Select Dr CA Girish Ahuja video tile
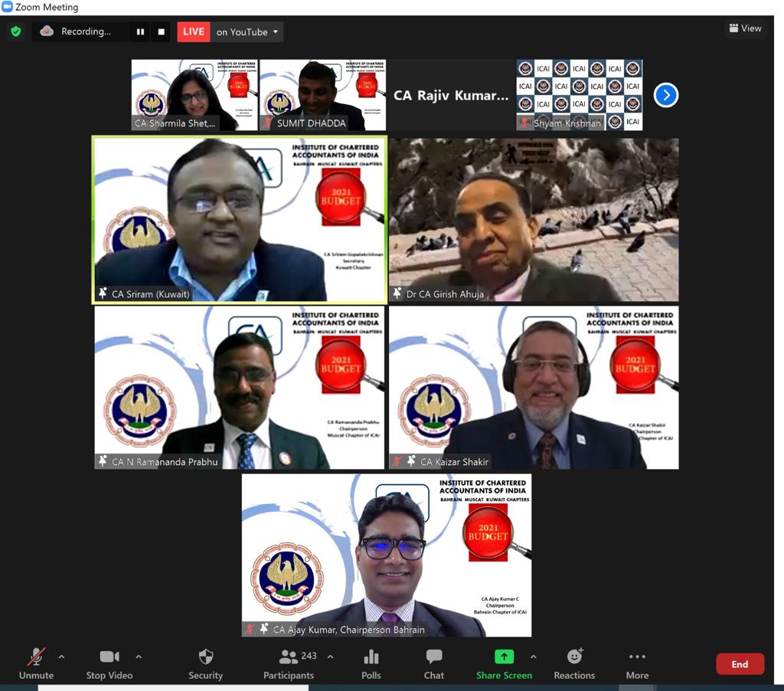 click(534, 220)
